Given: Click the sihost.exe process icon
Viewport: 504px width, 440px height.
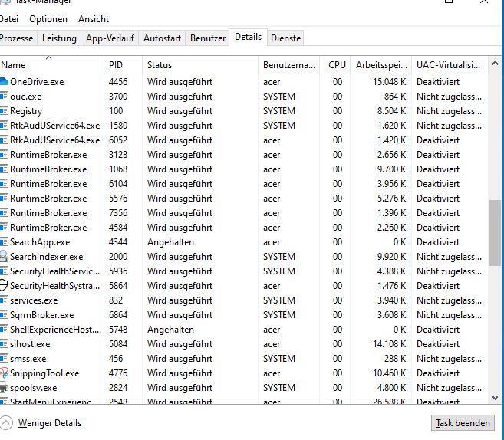Looking at the screenshot, I should pyautogui.click(x=4, y=344).
